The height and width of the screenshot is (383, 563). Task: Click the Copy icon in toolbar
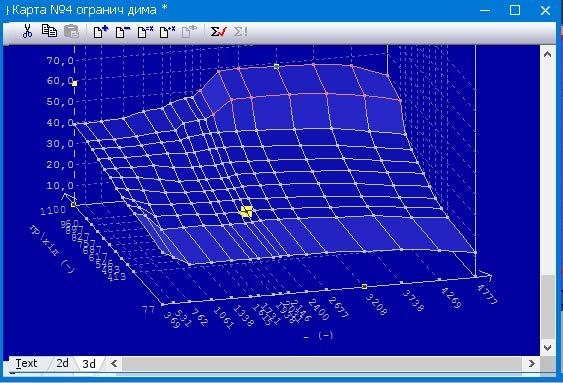(49, 31)
